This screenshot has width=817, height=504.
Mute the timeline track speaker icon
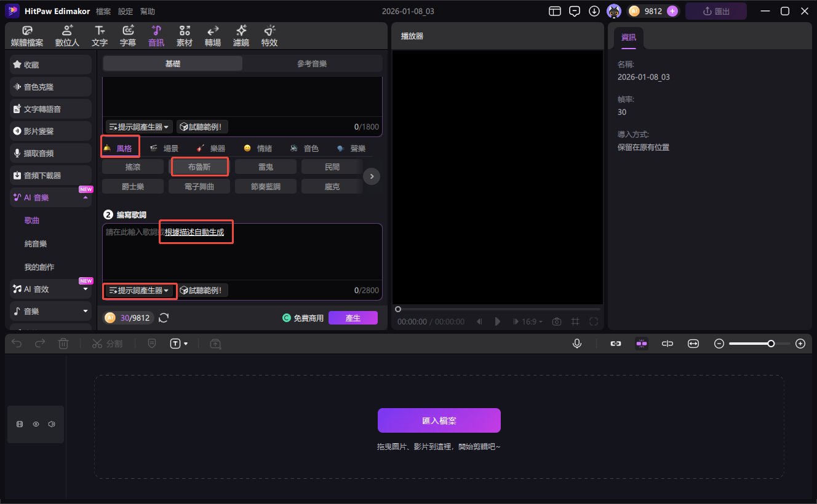52,424
